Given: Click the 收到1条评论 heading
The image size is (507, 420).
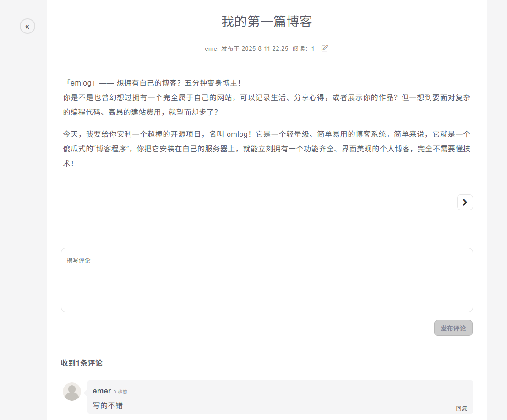Looking at the screenshot, I should click(82, 363).
